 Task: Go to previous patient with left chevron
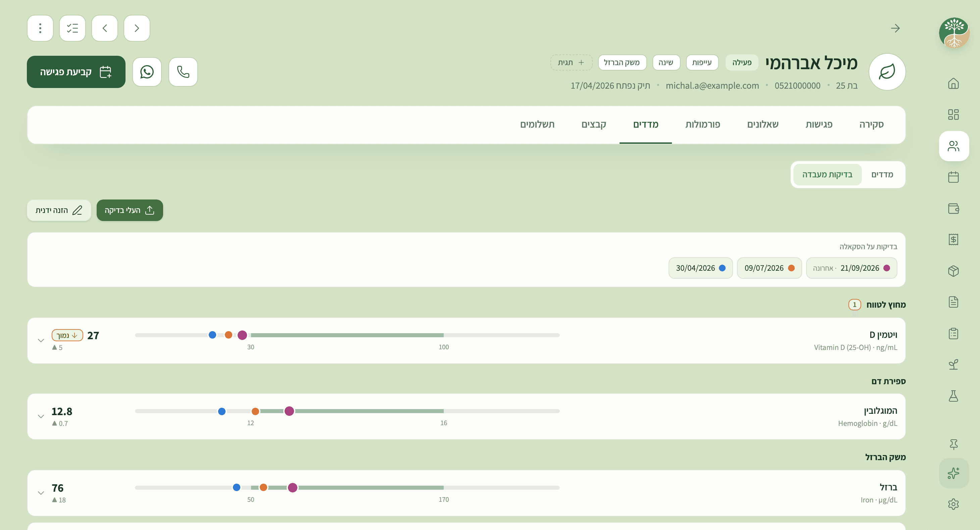pos(105,28)
